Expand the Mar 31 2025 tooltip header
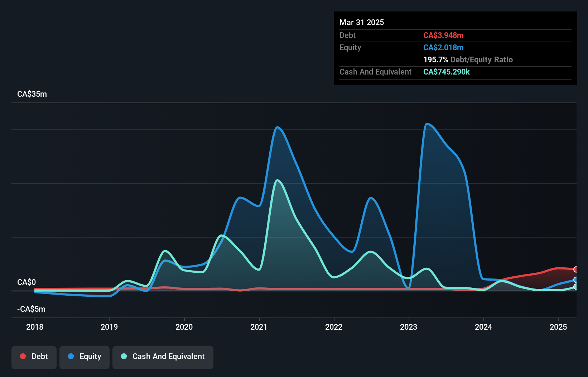The image size is (588, 377). tap(362, 22)
